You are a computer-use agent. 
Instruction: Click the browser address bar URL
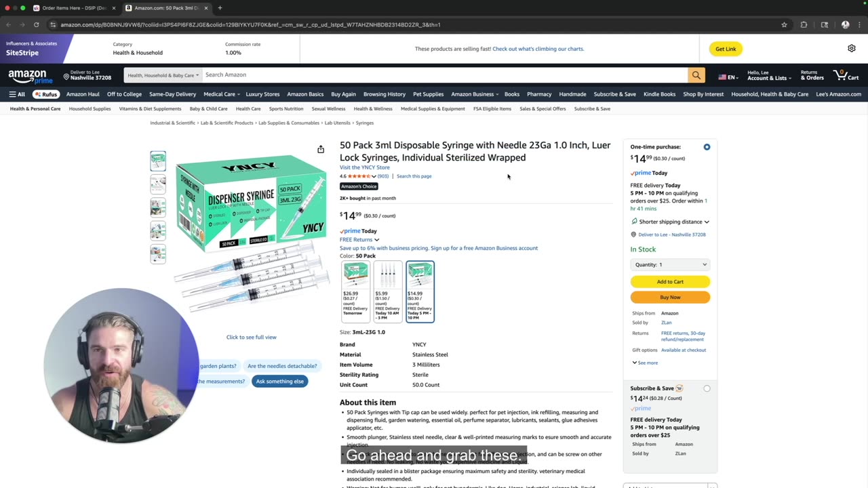pyautogui.click(x=250, y=24)
